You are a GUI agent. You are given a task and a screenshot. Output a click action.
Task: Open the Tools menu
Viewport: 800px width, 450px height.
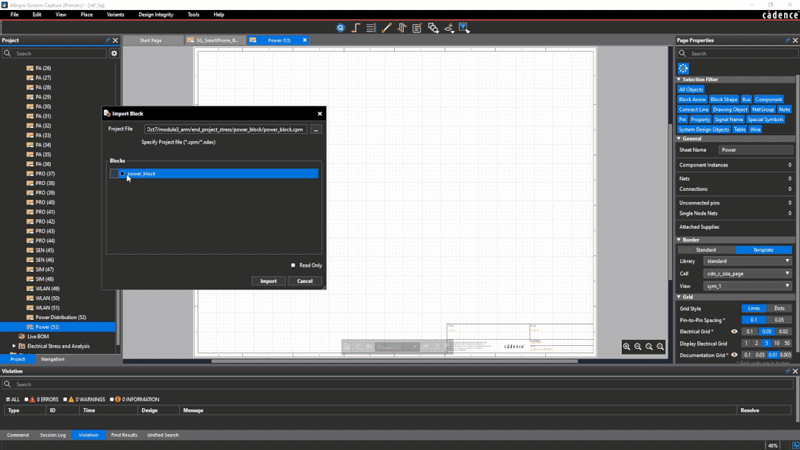(x=193, y=15)
